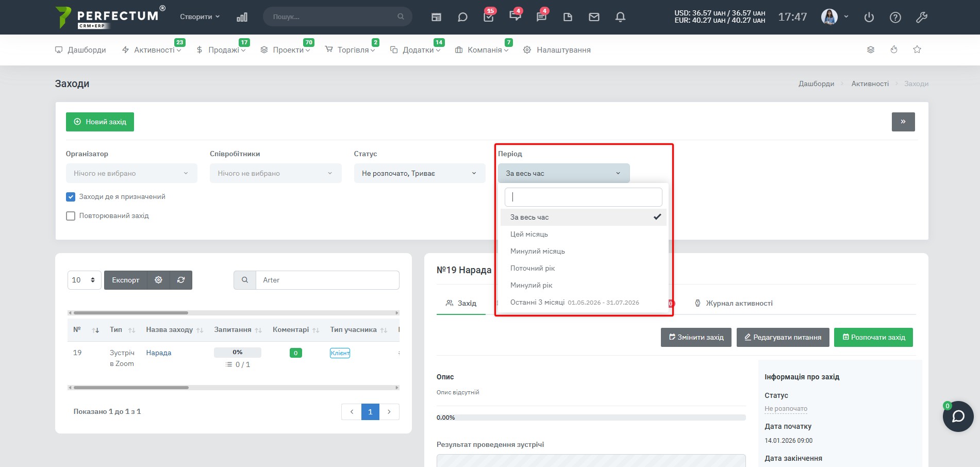The width and height of the screenshot is (980, 467).
Task: Enable 'Повторюваний захід' checkbox
Action: pyautogui.click(x=71, y=216)
